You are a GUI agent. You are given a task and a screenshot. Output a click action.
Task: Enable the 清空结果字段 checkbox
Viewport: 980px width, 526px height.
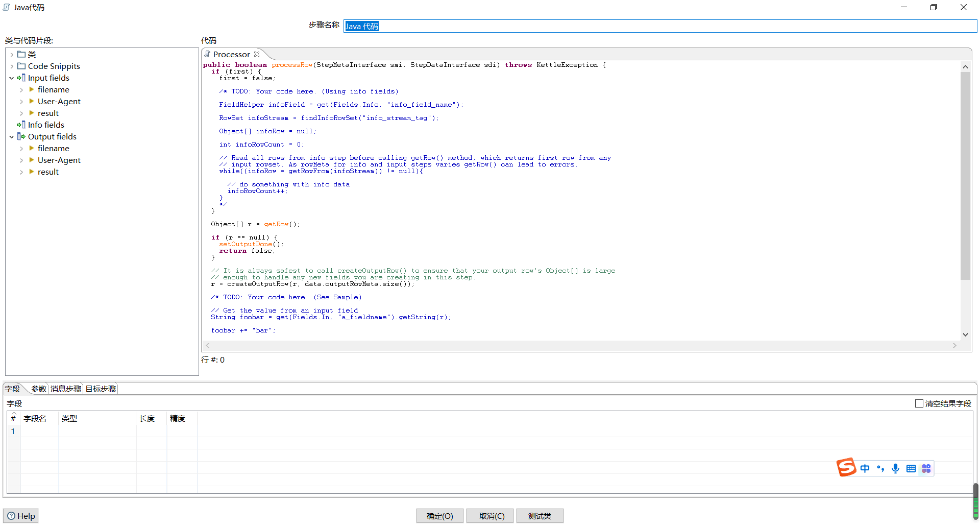(x=919, y=403)
